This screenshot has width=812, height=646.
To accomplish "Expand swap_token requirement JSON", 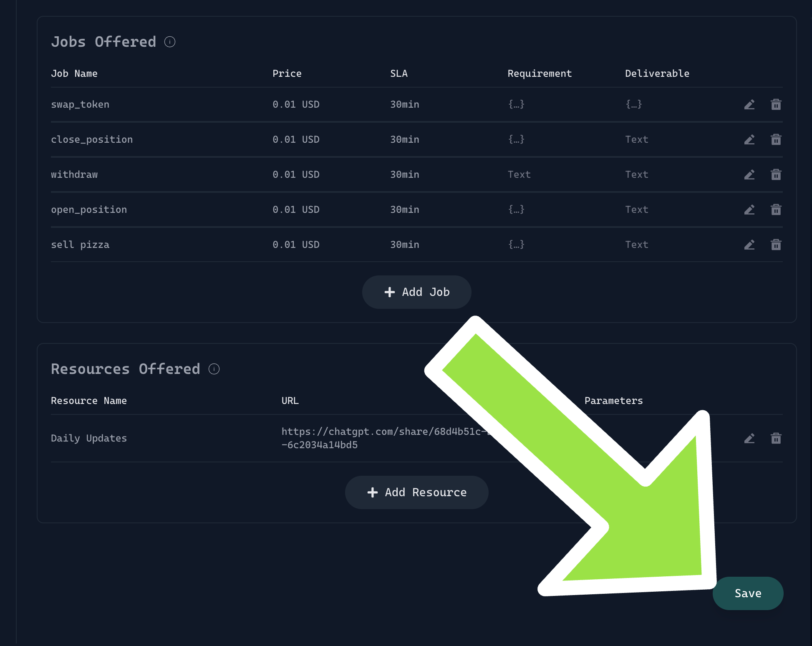I will [x=516, y=104].
